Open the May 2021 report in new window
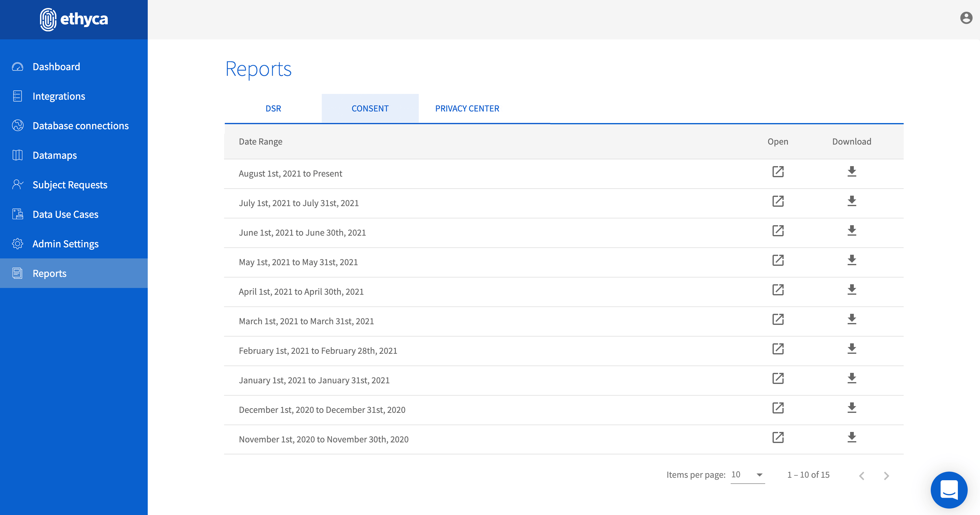980x515 pixels. coord(777,261)
